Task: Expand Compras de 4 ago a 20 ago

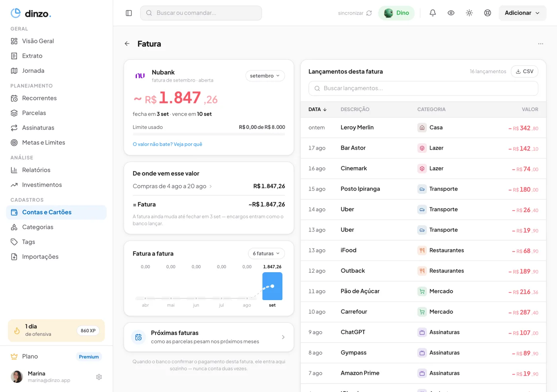Action: tap(172, 186)
